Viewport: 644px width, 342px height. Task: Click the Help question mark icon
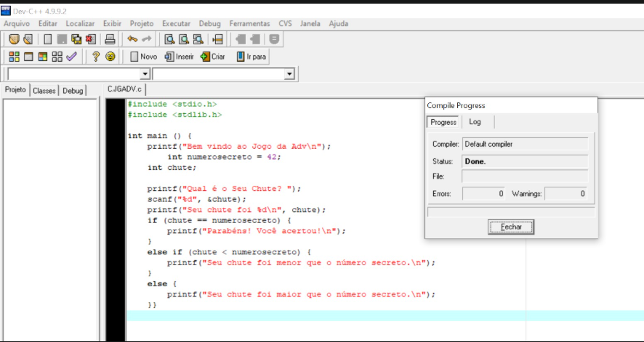[x=96, y=57]
